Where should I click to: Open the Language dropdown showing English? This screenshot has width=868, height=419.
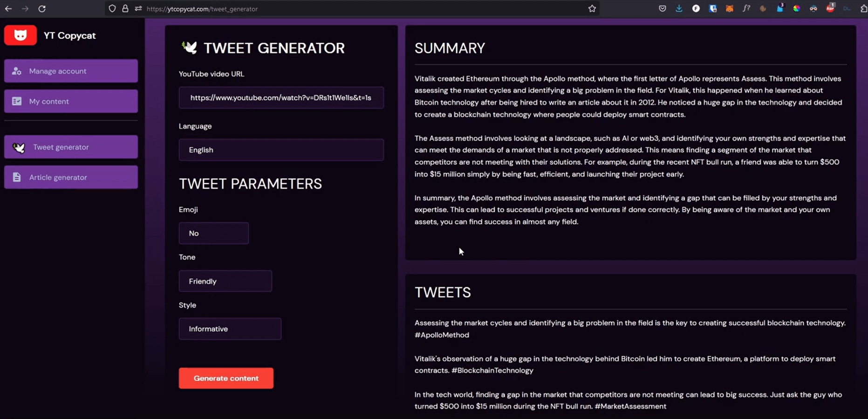tap(281, 150)
